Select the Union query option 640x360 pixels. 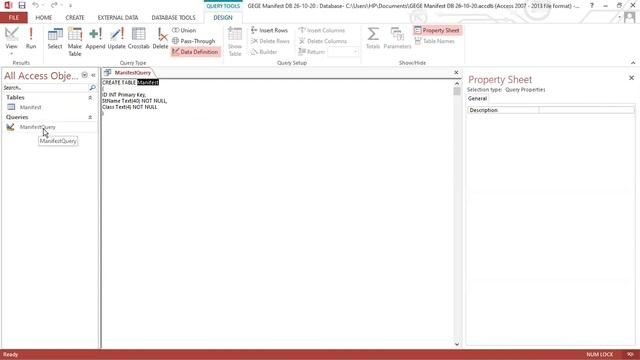click(x=184, y=30)
